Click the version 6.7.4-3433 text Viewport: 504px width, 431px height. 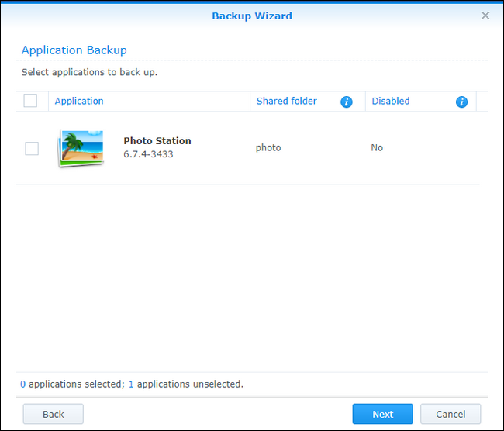(x=148, y=154)
